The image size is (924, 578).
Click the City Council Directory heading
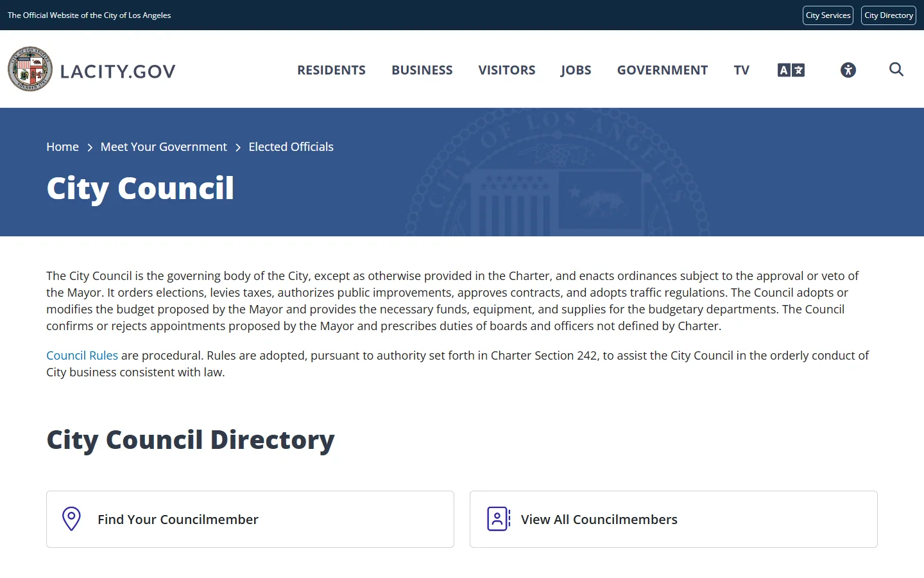coord(191,441)
